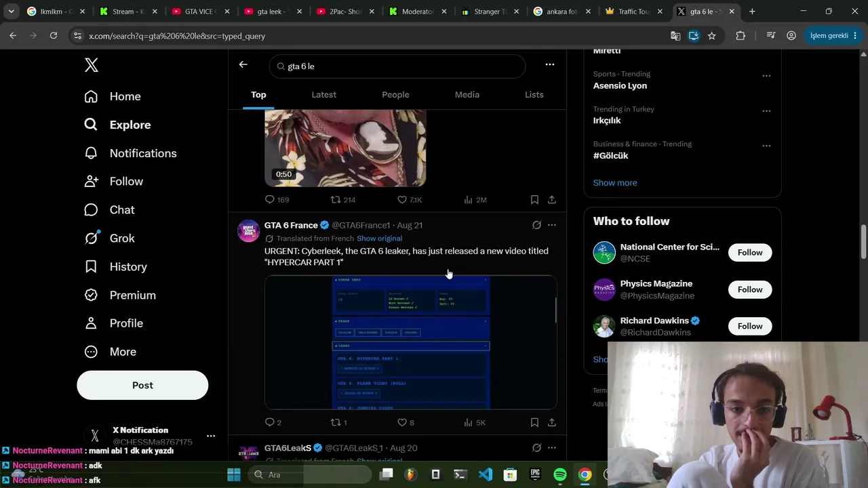
Task: Open the HYPERCAR PART 1 image
Action: pyautogui.click(x=411, y=342)
